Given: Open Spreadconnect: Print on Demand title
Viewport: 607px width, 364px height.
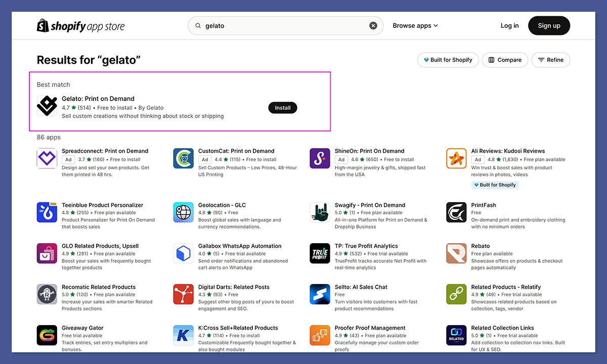Looking at the screenshot, I should pyautogui.click(x=105, y=151).
